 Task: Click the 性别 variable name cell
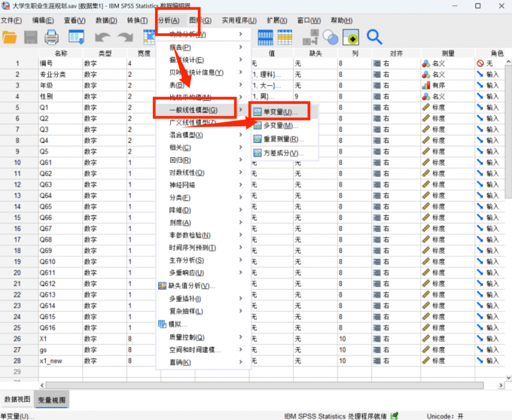[x=60, y=97]
